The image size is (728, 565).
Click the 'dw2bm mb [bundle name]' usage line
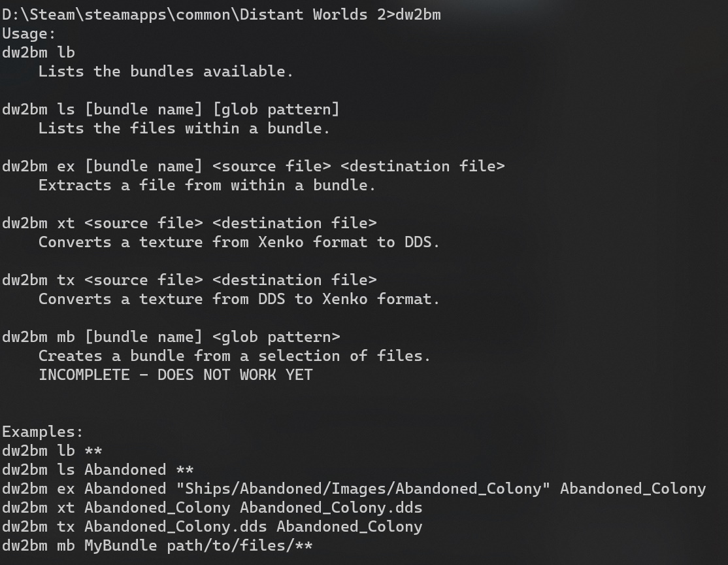[171, 337]
